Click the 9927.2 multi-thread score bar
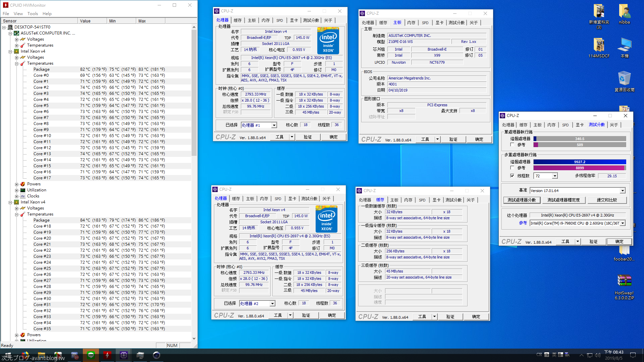Screen dimensions: 644x362 point(580,162)
